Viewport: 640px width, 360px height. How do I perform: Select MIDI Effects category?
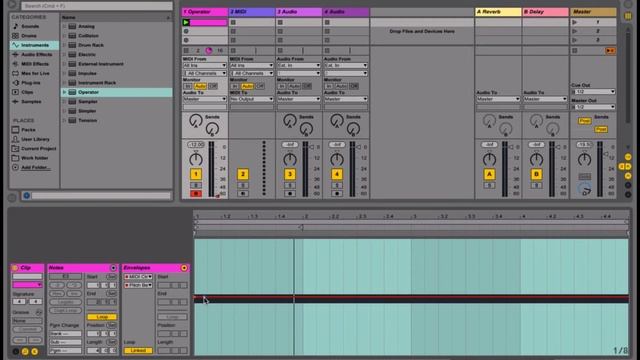(x=35, y=64)
